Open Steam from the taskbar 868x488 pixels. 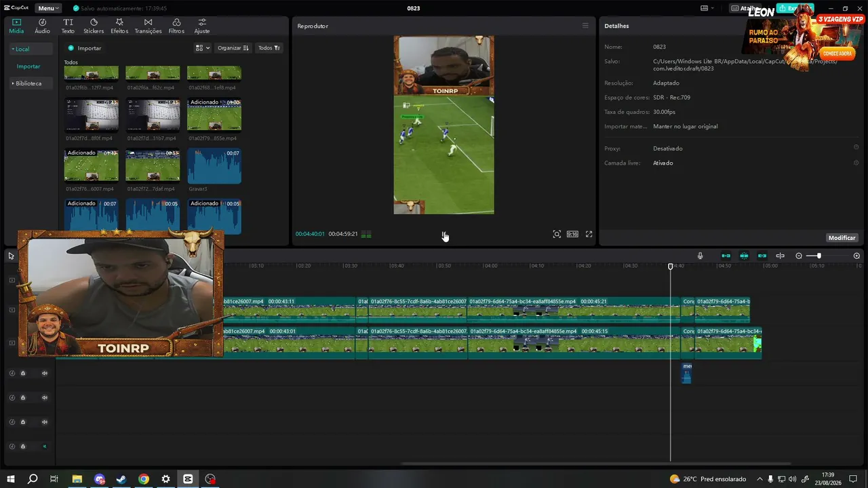121,479
